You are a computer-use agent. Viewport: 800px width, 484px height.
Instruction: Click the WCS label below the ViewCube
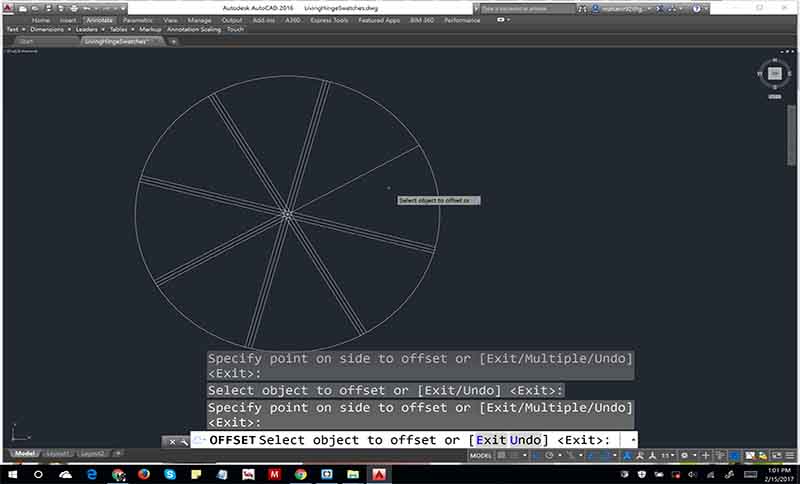tap(774, 96)
